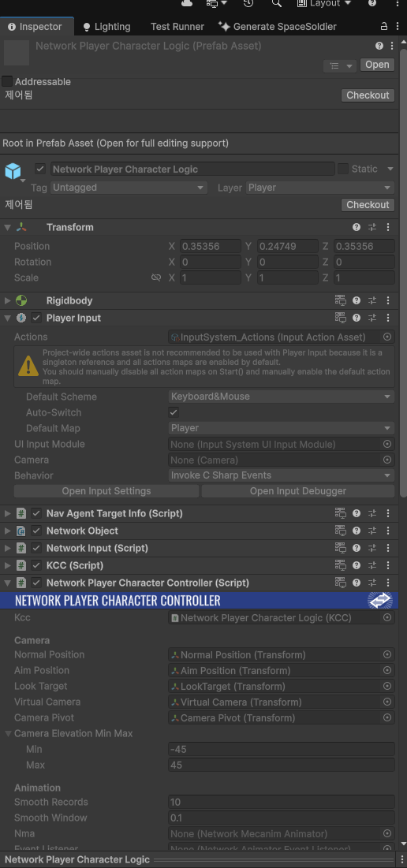The image size is (407, 868).
Task: Open object picker for Actions field
Action: [x=387, y=337]
